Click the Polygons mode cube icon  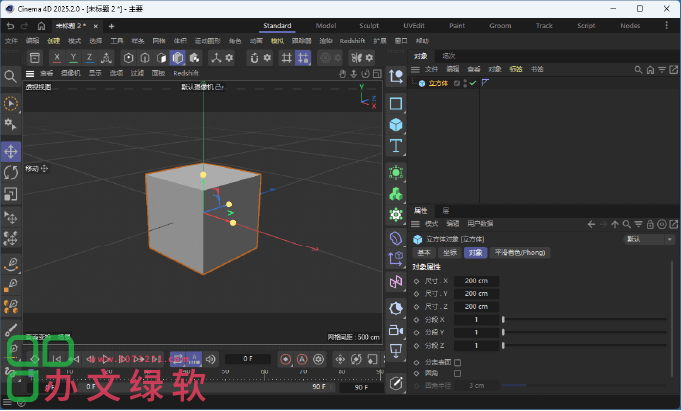point(162,58)
